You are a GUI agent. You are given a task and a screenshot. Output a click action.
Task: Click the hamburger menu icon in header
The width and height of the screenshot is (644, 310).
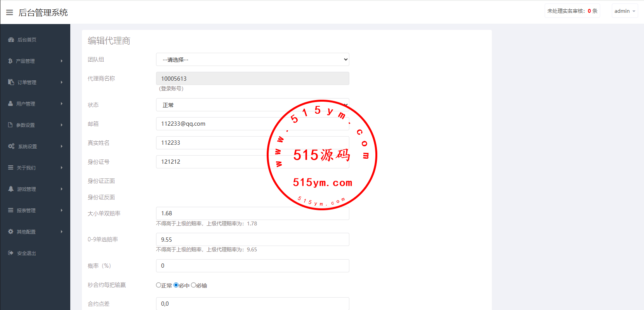(10, 12)
